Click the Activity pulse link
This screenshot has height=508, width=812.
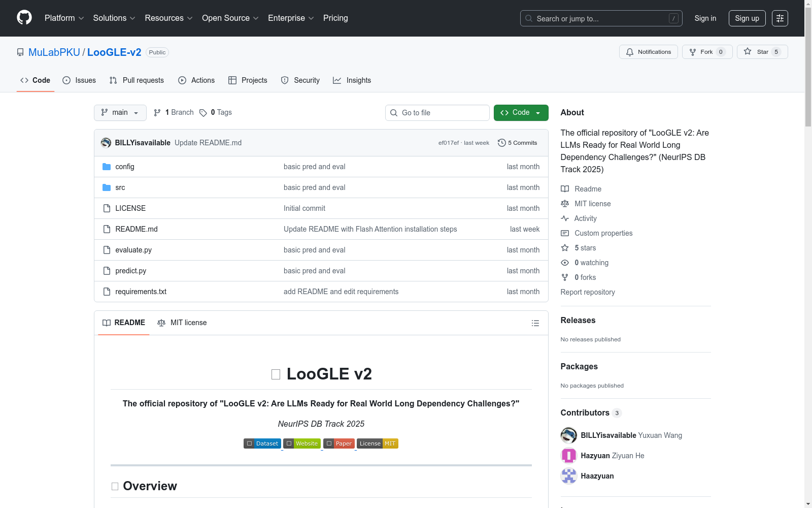tap(579, 218)
